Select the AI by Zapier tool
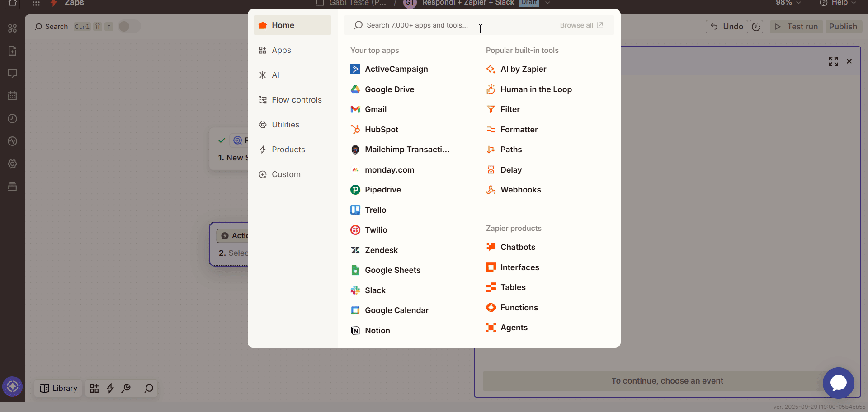The width and height of the screenshot is (868, 412). click(516, 69)
